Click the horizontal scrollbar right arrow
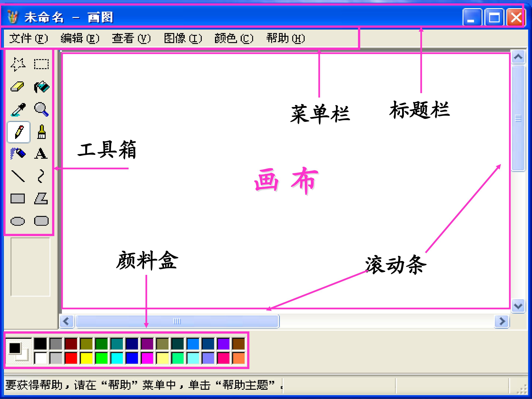532x399 pixels. point(502,321)
